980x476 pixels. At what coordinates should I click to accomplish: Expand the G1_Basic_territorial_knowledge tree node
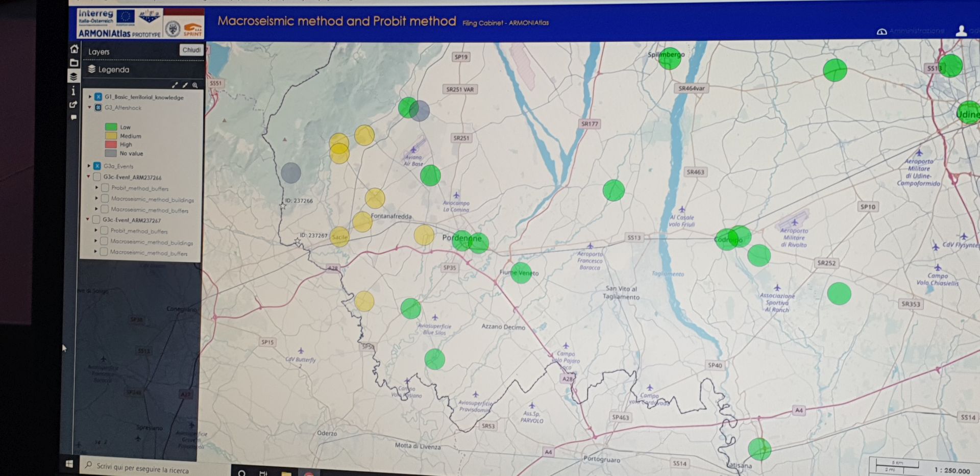click(90, 96)
